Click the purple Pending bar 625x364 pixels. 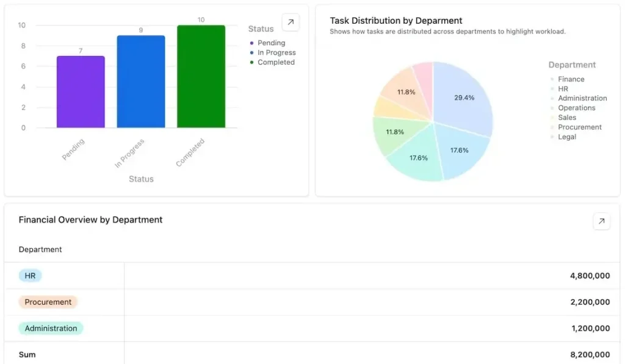click(x=81, y=92)
